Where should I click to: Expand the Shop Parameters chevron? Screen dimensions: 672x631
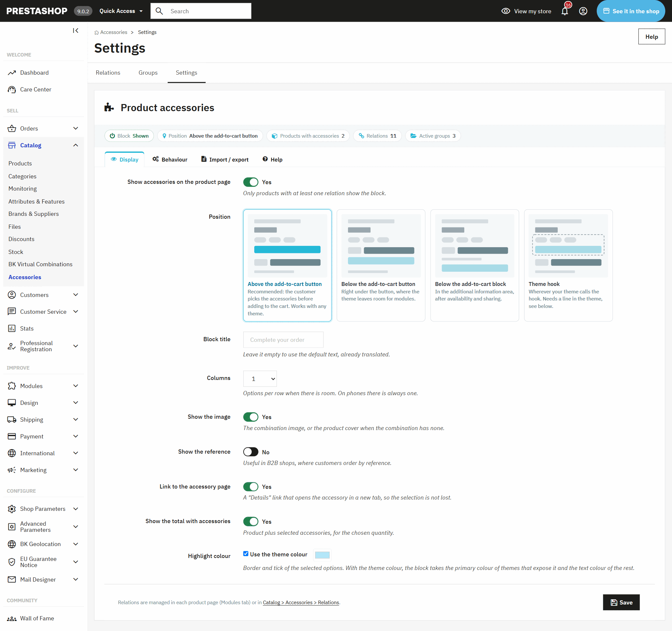(76, 509)
